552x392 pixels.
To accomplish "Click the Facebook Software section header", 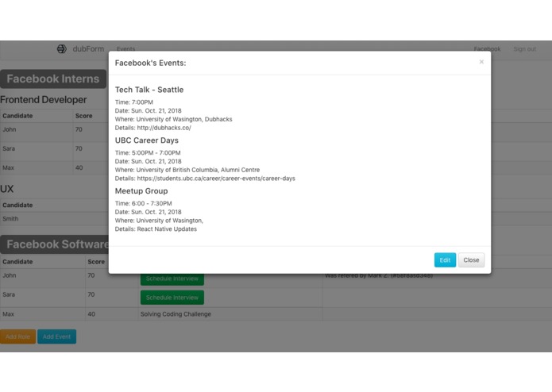I will coord(55,244).
